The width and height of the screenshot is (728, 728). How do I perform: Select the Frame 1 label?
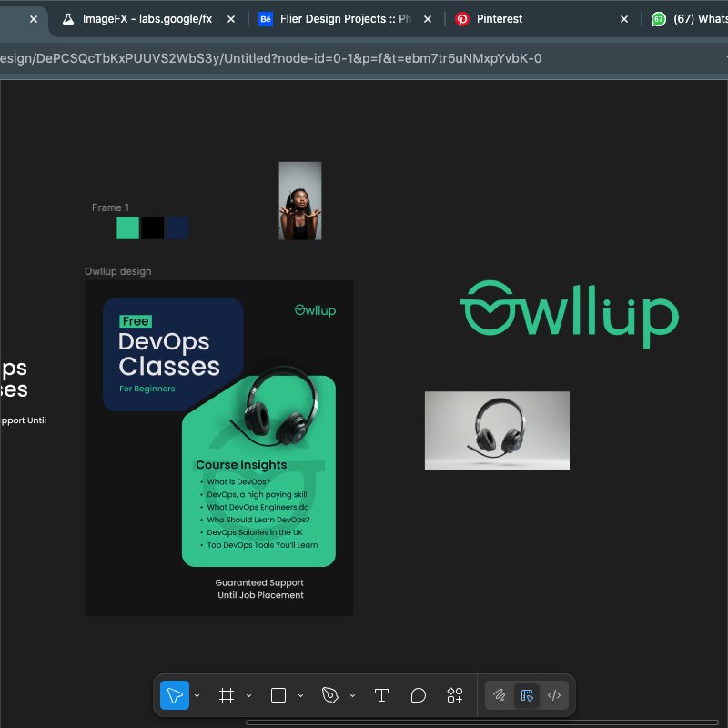tap(110, 207)
